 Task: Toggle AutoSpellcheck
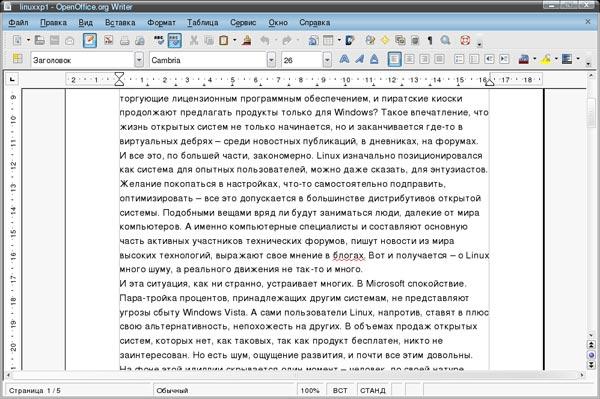(174, 40)
